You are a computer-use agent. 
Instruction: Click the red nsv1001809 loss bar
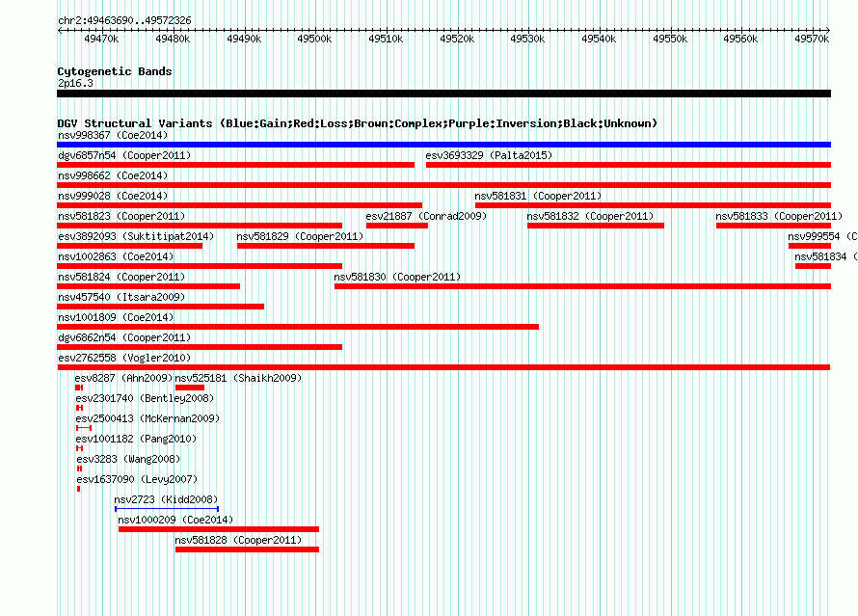[298, 327]
